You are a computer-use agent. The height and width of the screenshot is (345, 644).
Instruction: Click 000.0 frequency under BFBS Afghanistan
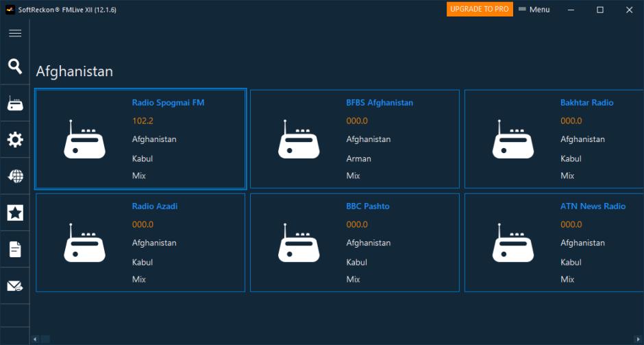pos(357,121)
